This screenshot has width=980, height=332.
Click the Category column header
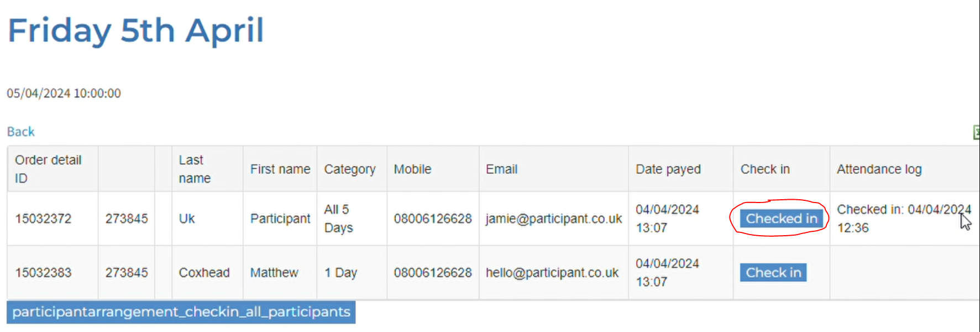click(x=349, y=169)
